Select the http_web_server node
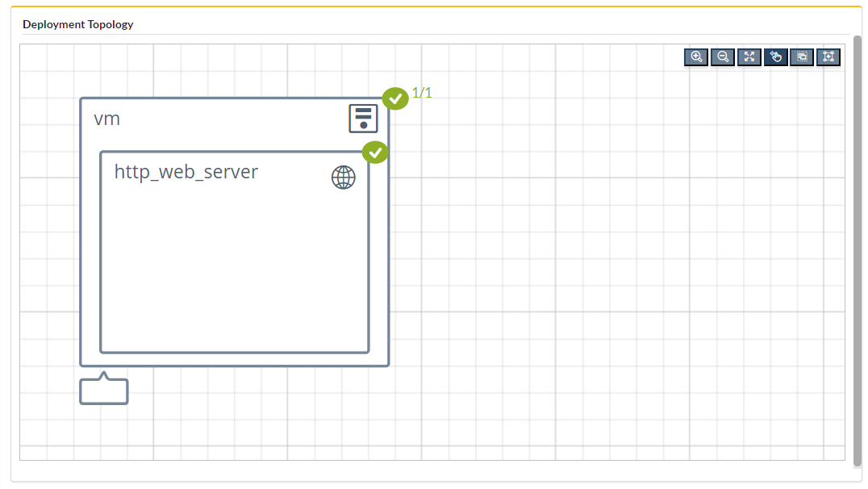868x489 pixels. 234,266
